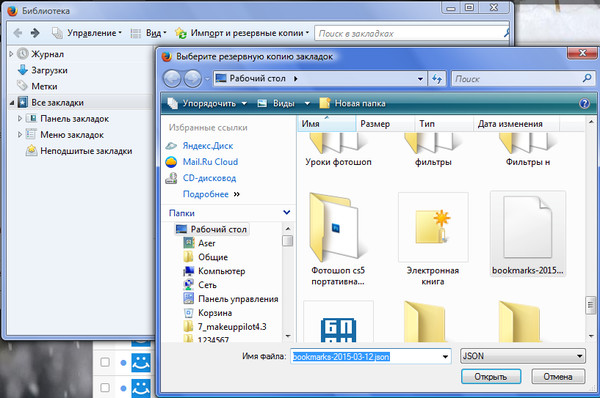Create folder with Новая папка
600x398 pixels.
click(352, 103)
